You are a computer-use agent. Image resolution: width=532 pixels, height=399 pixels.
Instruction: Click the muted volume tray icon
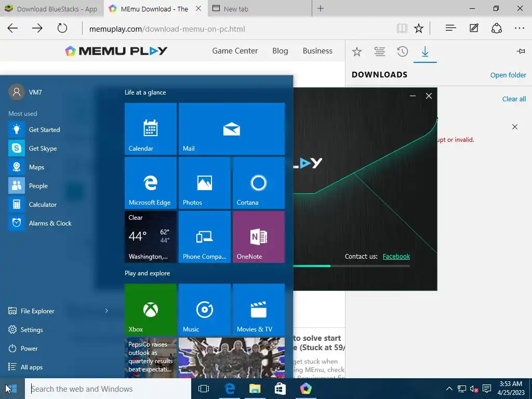(x=474, y=389)
